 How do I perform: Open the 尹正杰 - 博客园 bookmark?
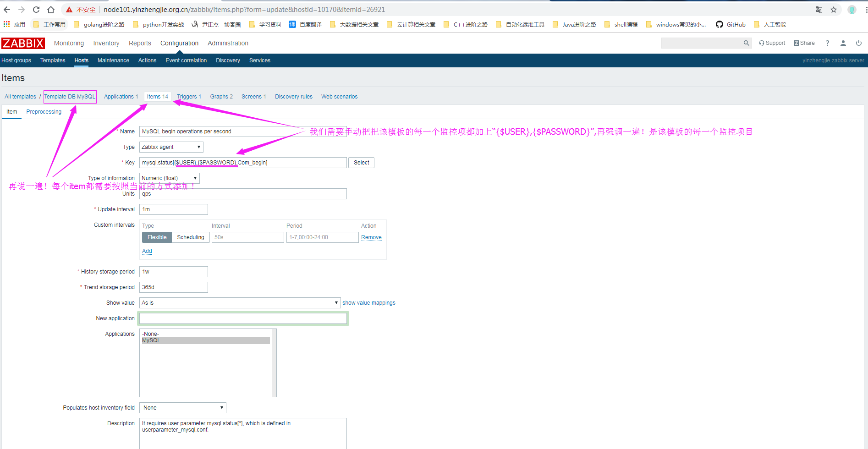pyautogui.click(x=216, y=24)
